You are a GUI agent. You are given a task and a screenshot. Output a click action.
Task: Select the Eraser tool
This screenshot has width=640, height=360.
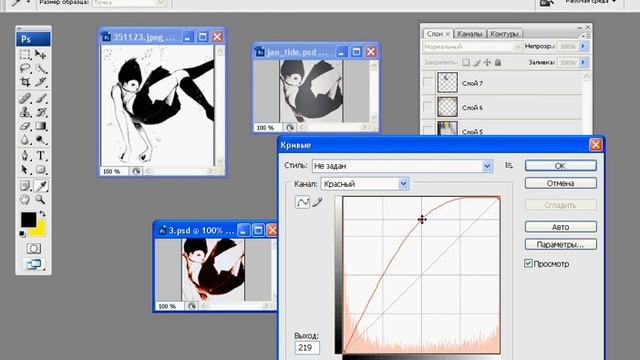[25, 126]
